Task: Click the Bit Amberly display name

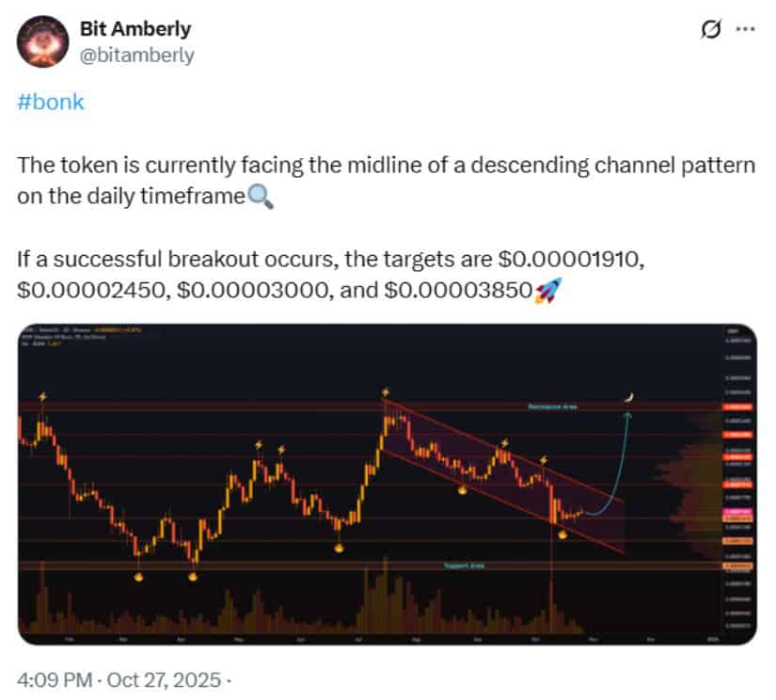Action: (x=135, y=28)
